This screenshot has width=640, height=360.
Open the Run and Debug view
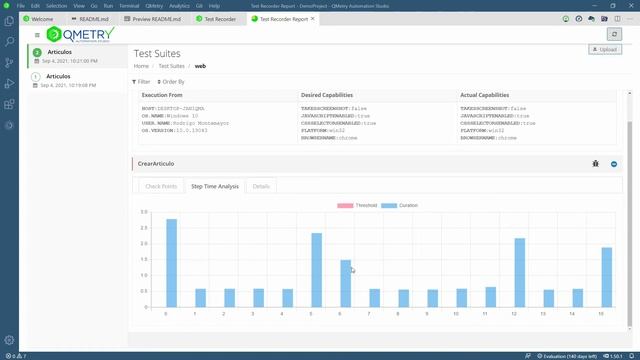(9, 83)
